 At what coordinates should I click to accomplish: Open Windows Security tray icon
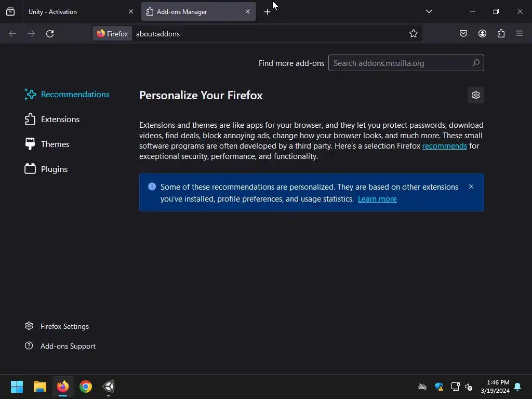[439, 387]
